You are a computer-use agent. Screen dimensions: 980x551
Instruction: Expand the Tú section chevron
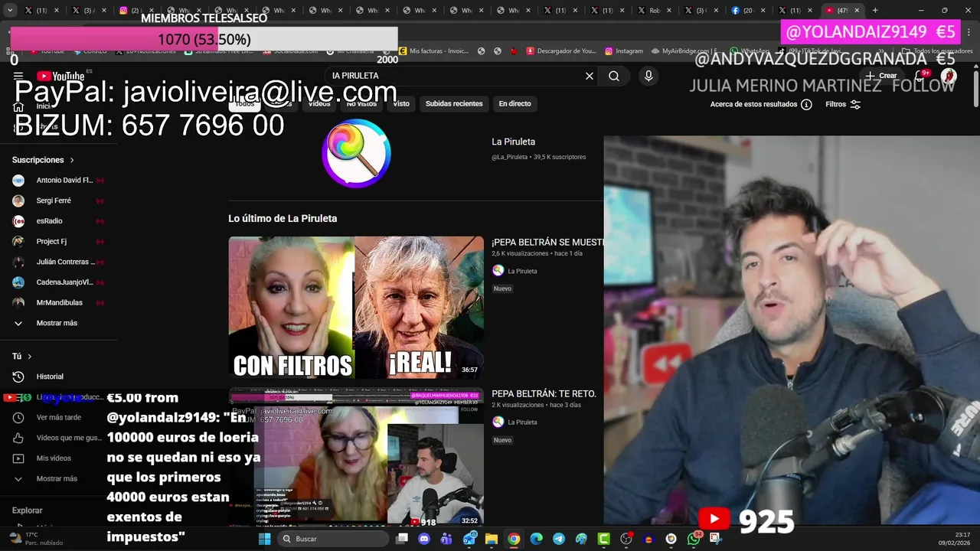30,357
